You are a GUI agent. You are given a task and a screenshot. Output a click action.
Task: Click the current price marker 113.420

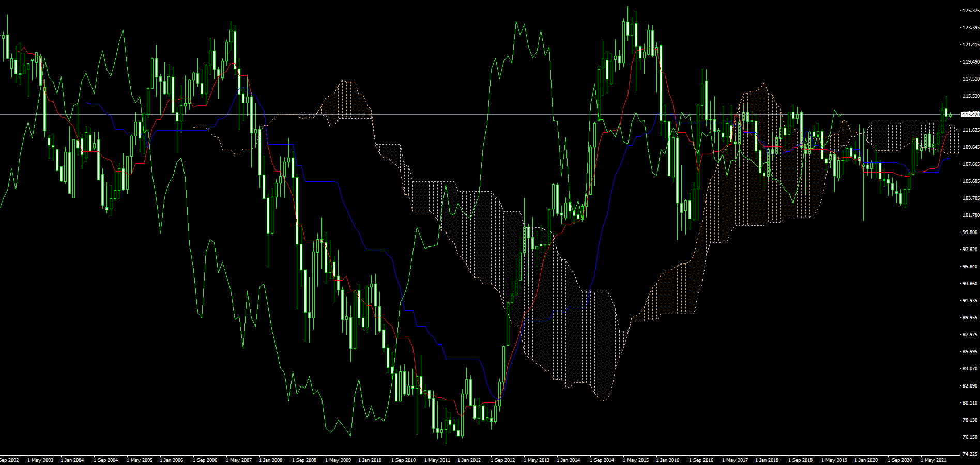[970, 114]
